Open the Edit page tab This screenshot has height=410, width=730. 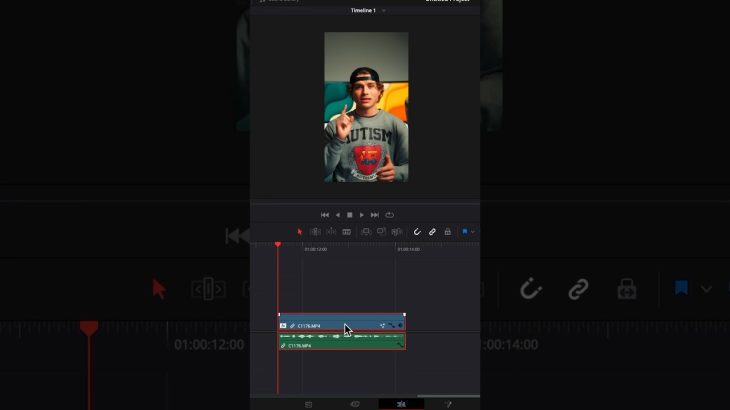coord(401,404)
